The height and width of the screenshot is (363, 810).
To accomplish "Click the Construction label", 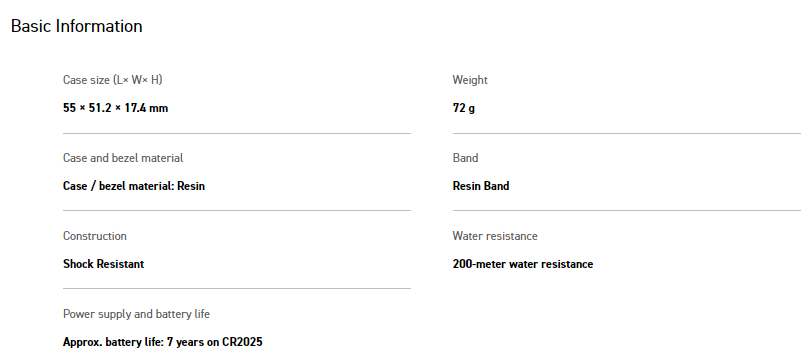I will [95, 236].
